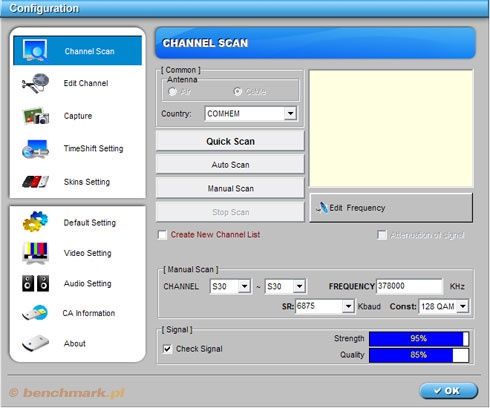Start the Quick Scan button
Screen dimensions: 490x408
point(230,141)
